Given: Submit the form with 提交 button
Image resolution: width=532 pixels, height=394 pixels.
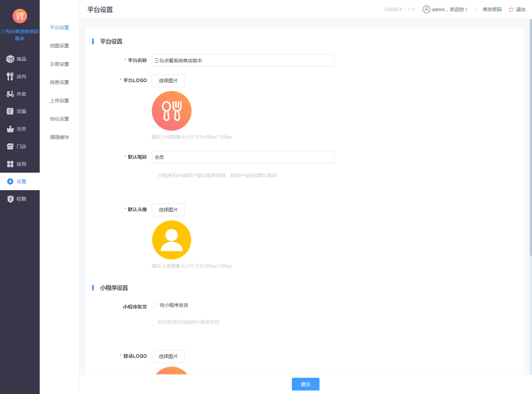Looking at the screenshot, I should (x=306, y=384).
